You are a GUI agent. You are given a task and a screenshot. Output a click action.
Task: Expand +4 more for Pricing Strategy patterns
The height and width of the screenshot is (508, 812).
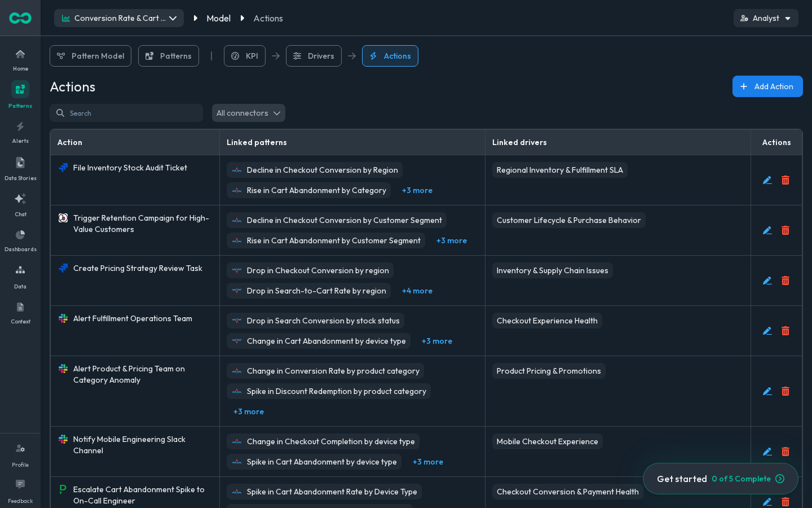click(417, 291)
